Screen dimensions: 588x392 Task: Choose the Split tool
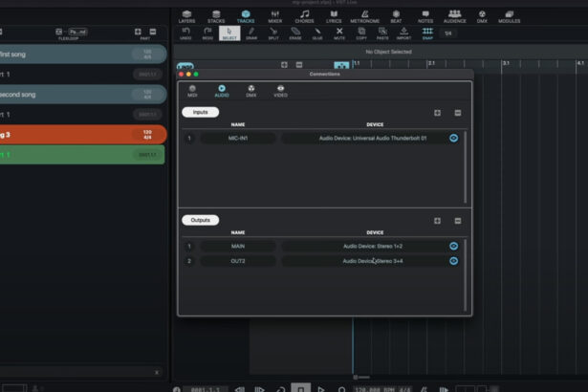(x=273, y=33)
